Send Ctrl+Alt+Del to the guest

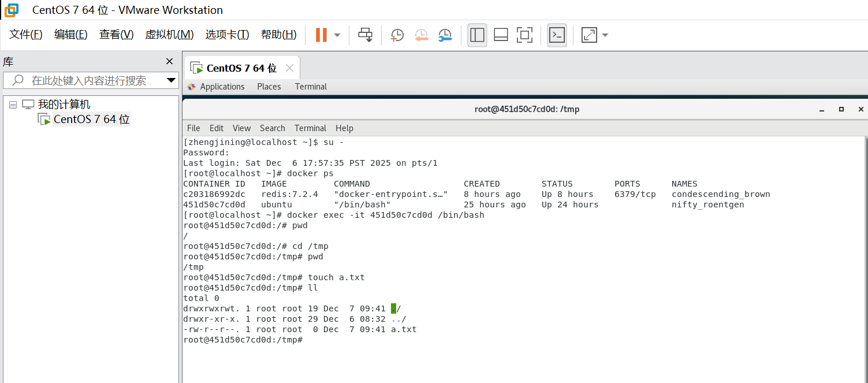pyautogui.click(x=365, y=35)
